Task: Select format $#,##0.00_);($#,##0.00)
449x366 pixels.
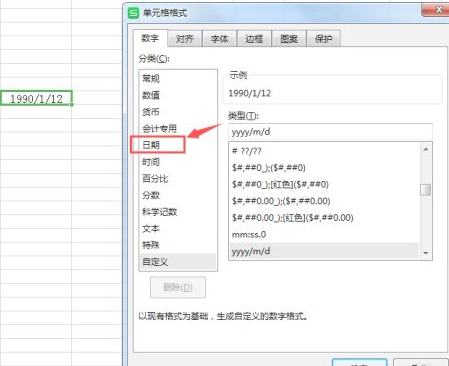Action: point(325,201)
